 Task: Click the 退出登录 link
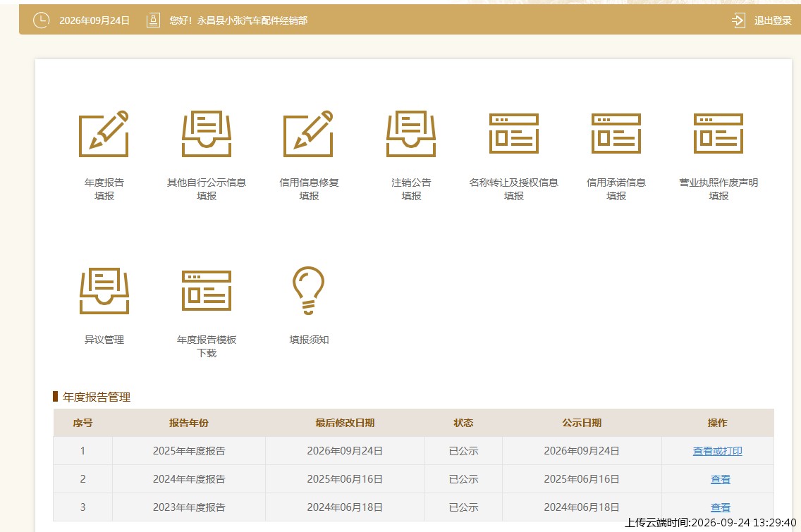click(x=773, y=20)
